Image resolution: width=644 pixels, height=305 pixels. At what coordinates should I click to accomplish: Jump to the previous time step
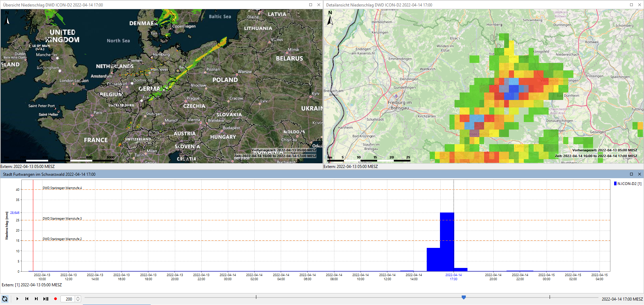(x=27, y=299)
